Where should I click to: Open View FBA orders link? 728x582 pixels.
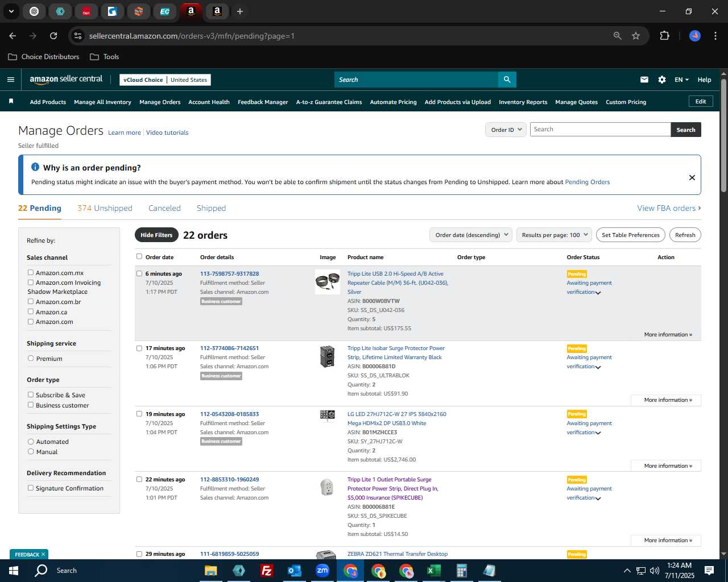tap(669, 208)
